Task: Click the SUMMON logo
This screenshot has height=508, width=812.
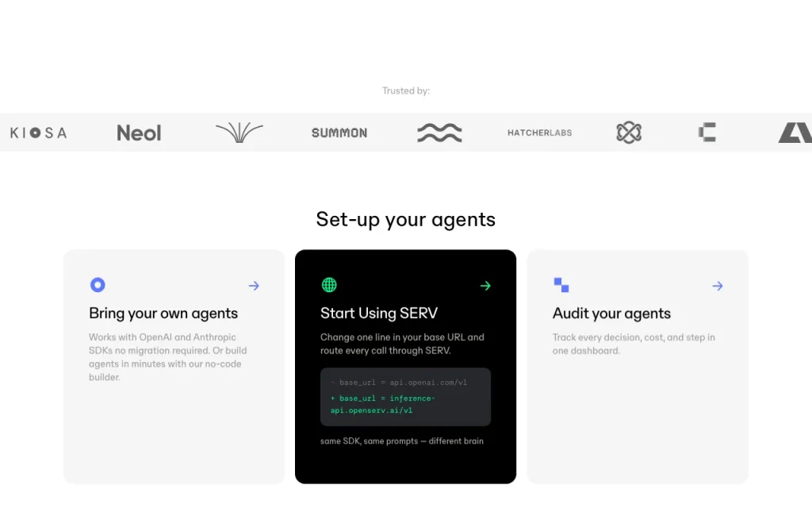Action: click(x=339, y=133)
